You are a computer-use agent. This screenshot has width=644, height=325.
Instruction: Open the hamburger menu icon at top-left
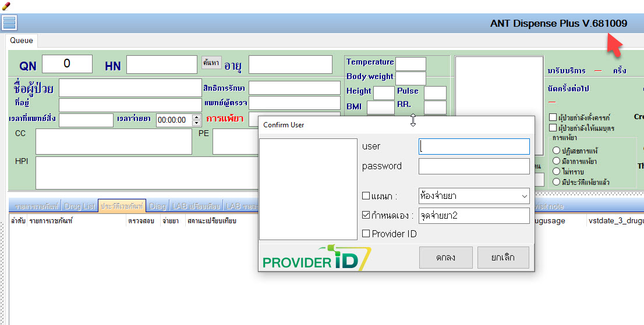[9, 23]
